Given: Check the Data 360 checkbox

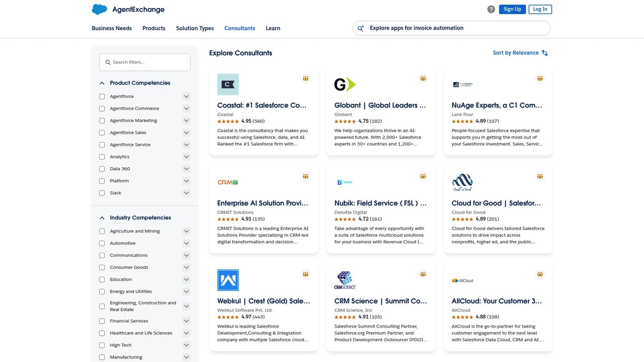Looking at the screenshot, I should (x=102, y=169).
